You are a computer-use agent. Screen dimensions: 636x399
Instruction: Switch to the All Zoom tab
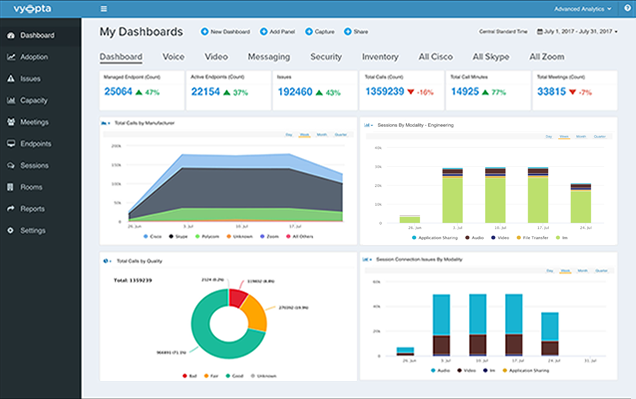click(x=546, y=57)
